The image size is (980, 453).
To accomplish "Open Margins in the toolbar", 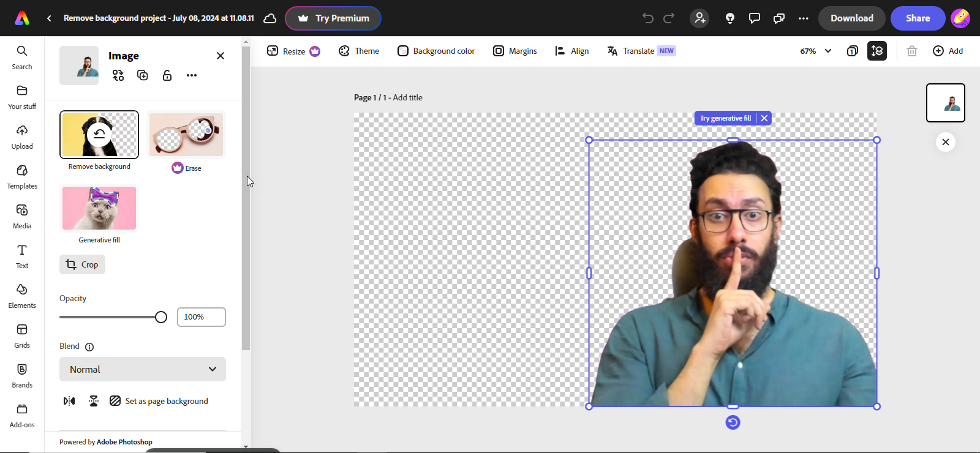I will (515, 51).
